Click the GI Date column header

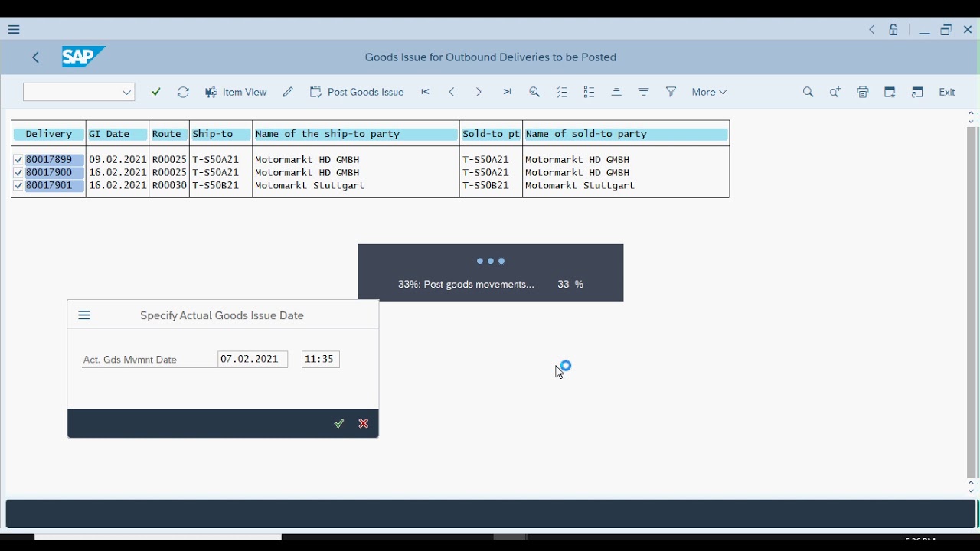(x=118, y=134)
